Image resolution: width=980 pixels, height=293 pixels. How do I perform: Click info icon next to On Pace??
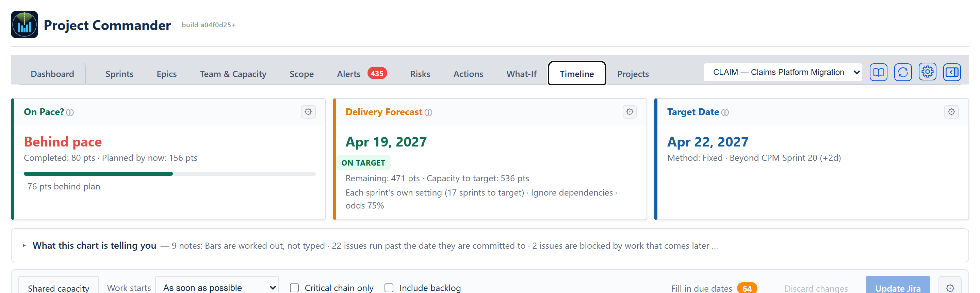click(70, 112)
